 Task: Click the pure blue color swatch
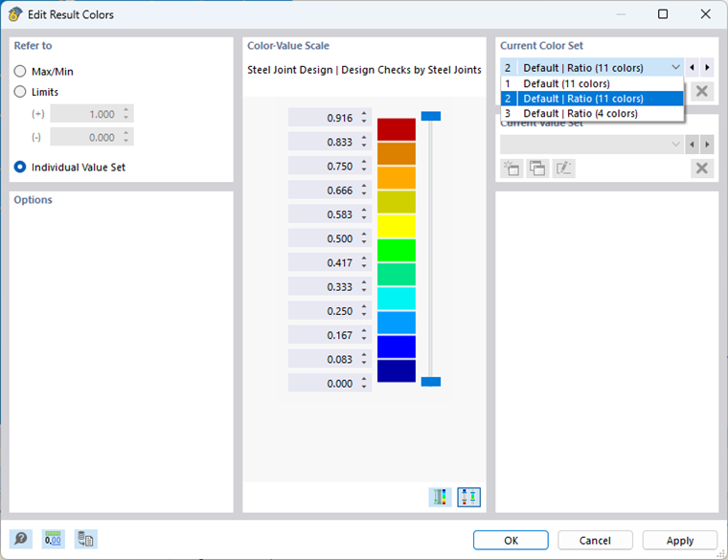pos(396,347)
